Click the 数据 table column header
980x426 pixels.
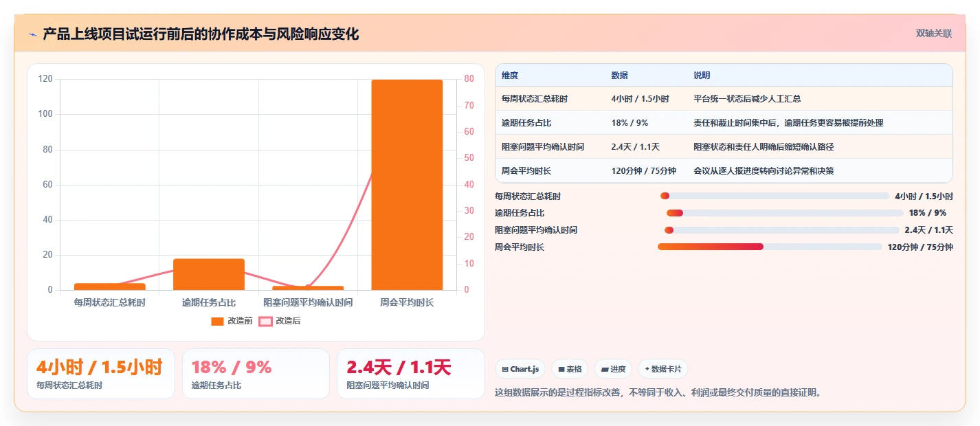pos(619,76)
